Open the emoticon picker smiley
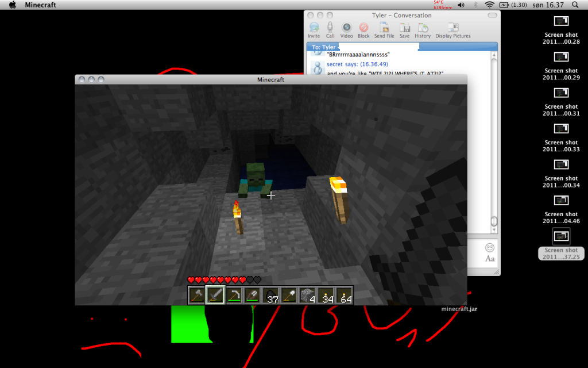 point(490,248)
